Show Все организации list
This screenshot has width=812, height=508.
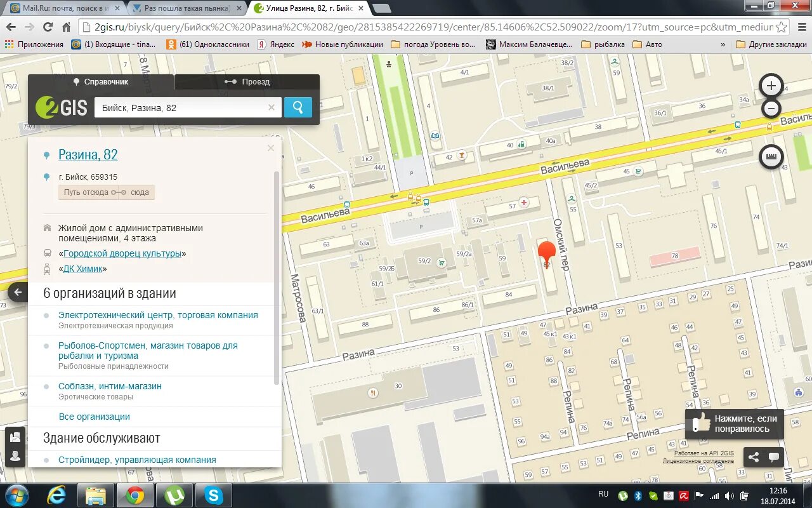click(94, 417)
